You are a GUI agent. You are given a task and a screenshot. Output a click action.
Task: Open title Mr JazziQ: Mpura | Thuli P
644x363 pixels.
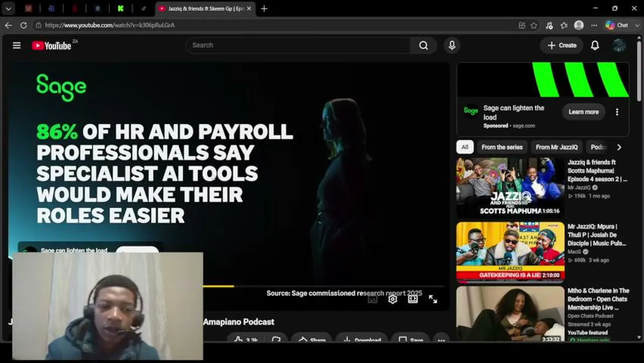pyautogui.click(x=598, y=235)
